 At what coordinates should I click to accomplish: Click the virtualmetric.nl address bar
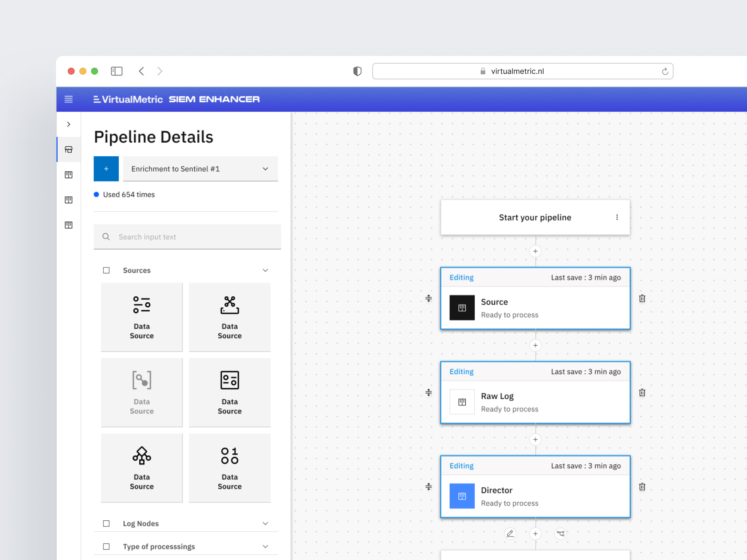[523, 71]
